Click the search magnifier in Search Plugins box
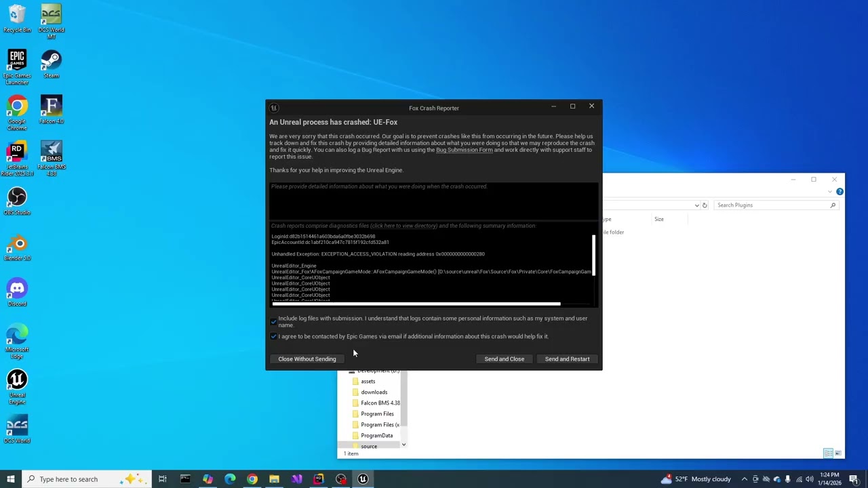868x488 pixels. (833, 205)
